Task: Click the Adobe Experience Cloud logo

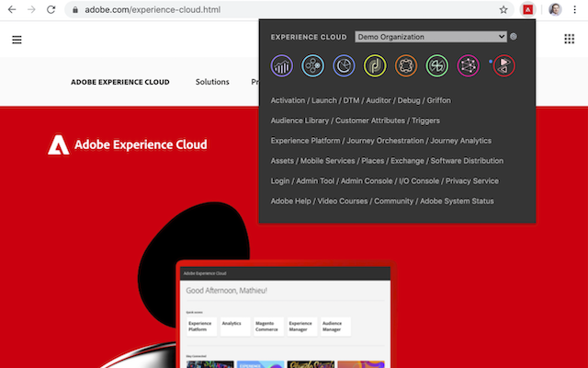Action: point(128,144)
